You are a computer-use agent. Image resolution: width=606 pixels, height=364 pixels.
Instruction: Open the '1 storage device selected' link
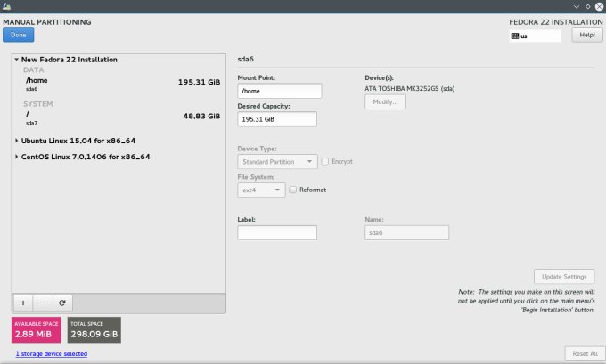coord(52,353)
